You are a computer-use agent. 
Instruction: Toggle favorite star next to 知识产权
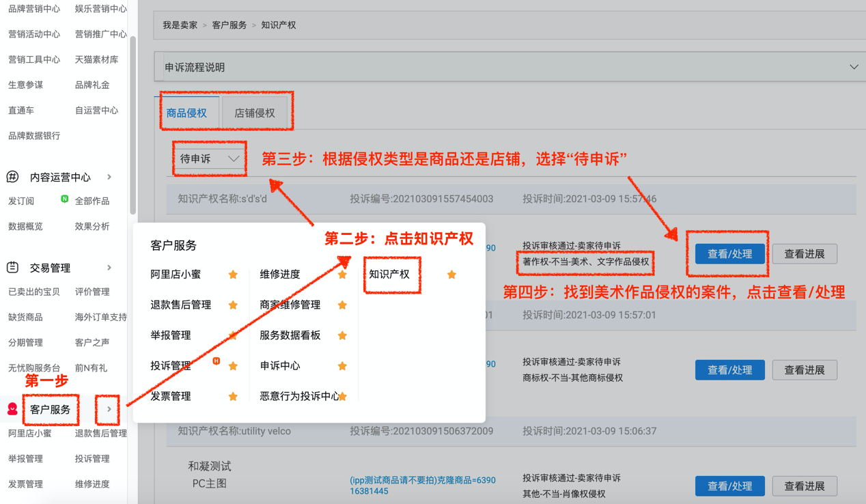(451, 275)
